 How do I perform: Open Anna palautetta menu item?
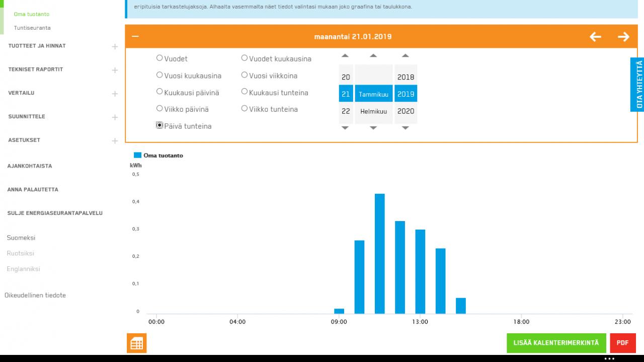click(33, 189)
